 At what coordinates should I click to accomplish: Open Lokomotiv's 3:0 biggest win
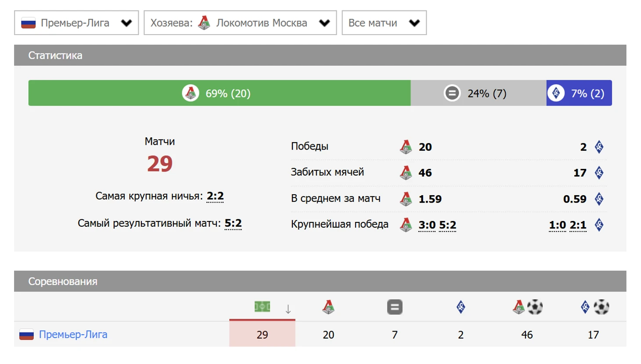(x=427, y=225)
